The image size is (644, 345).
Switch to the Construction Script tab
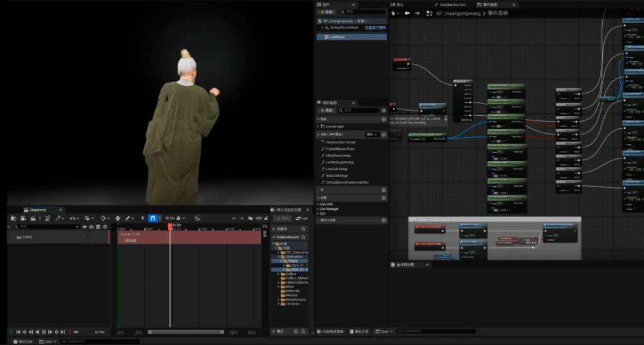[x=453, y=5]
